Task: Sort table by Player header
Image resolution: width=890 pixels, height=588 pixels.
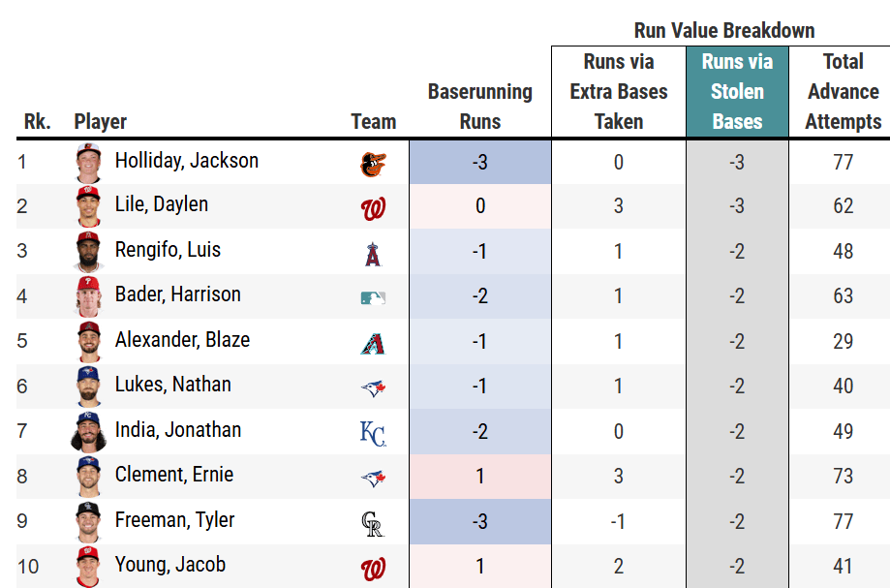Action: click(101, 122)
